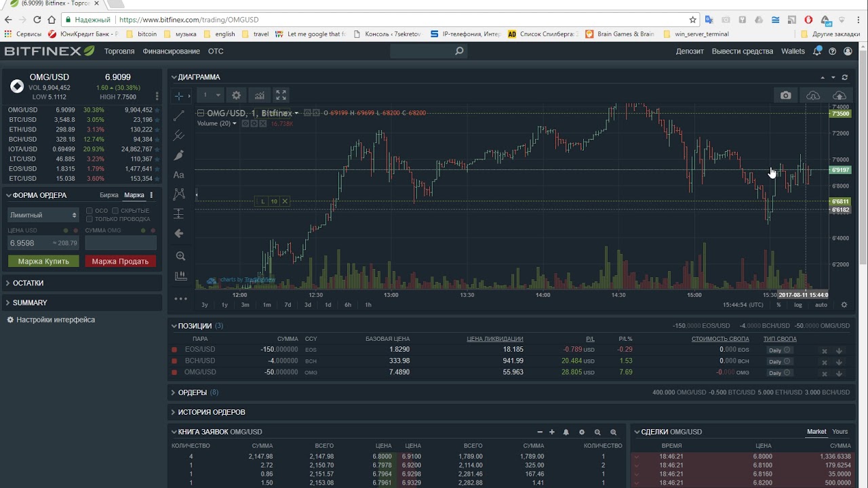Open the Финансирование menu

(x=172, y=52)
